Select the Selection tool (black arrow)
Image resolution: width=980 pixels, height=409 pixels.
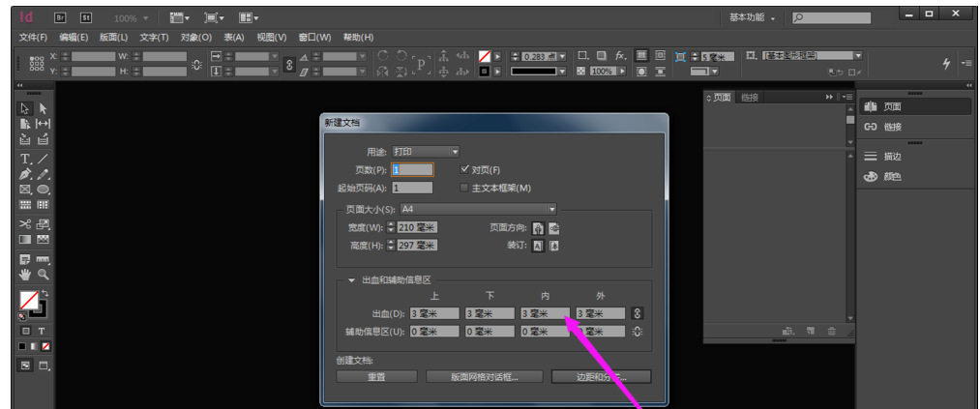[25, 108]
